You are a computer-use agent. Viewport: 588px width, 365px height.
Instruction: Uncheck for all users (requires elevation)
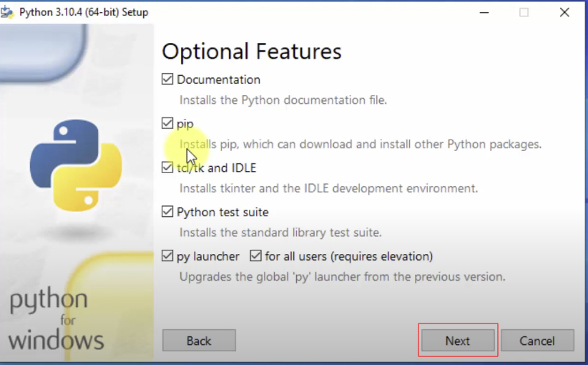coord(255,256)
